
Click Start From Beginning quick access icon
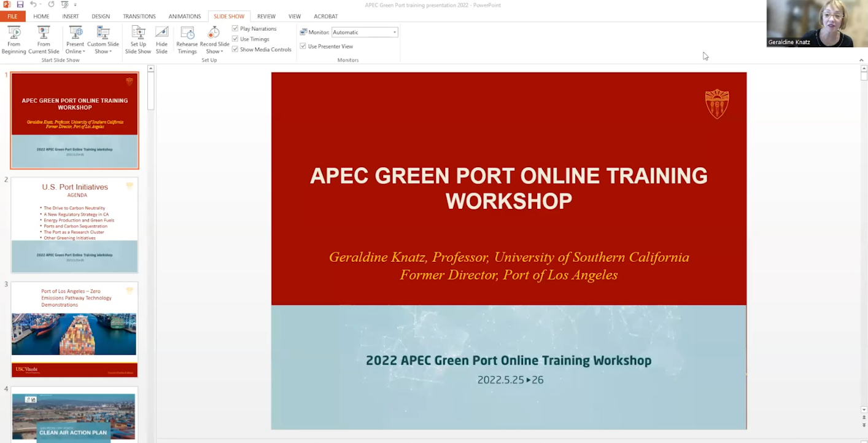click(x=64, y=4)
